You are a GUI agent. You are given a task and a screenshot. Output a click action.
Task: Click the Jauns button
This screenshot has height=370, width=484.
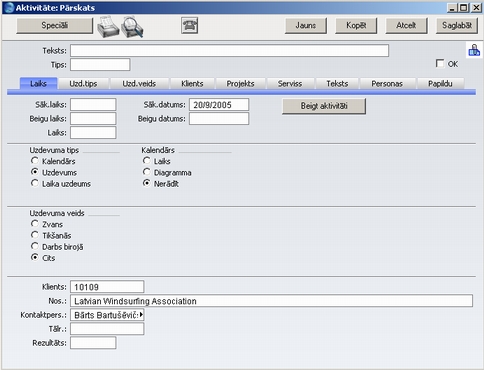(306, 26)
